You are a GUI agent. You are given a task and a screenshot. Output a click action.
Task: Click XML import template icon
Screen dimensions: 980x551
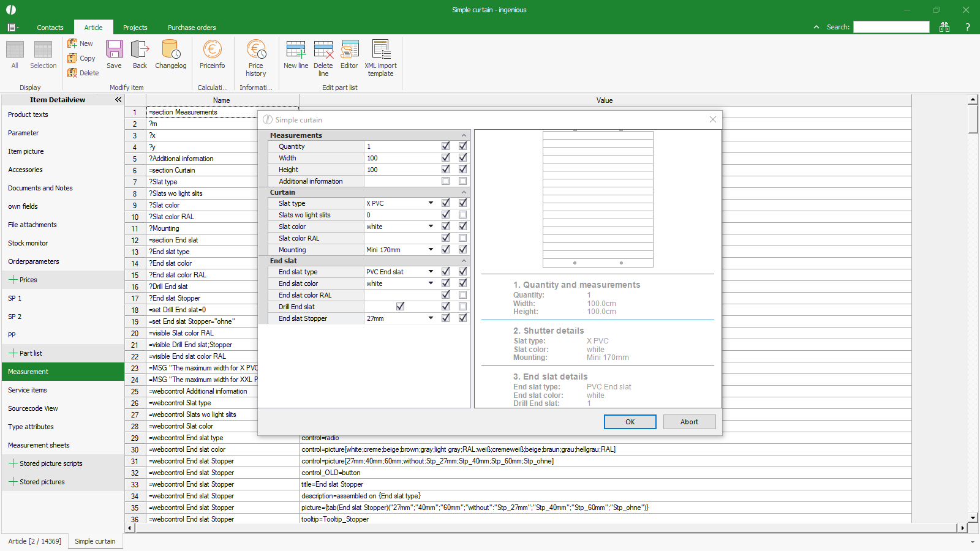[380, 50]
